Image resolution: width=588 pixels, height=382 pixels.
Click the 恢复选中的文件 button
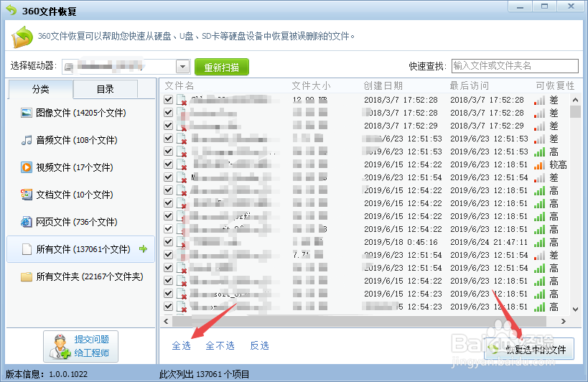tap(529, 349)
